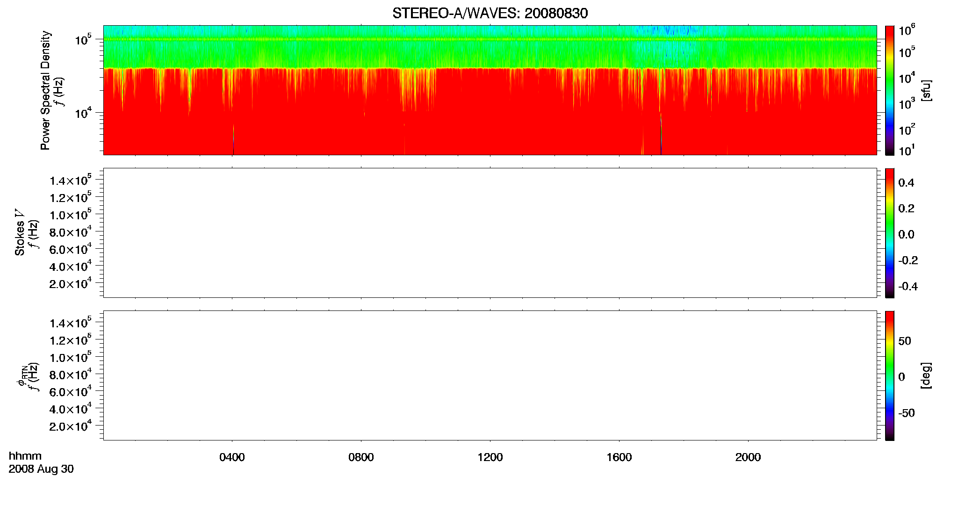The height and width of the screenshot is (505, 980).
Task: Click the power spectral density color bar
Action: 889,90
